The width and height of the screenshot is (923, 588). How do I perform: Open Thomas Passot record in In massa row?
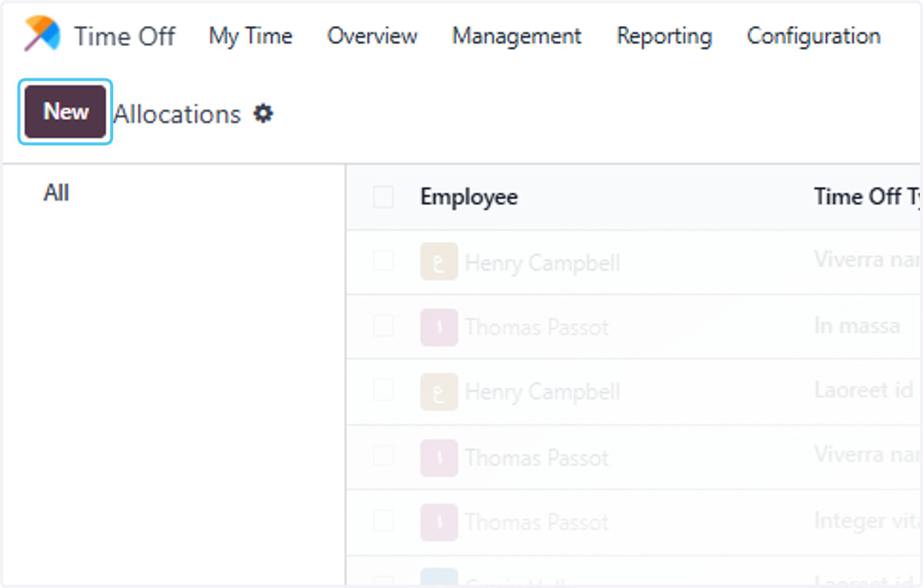tap(537, 328)
